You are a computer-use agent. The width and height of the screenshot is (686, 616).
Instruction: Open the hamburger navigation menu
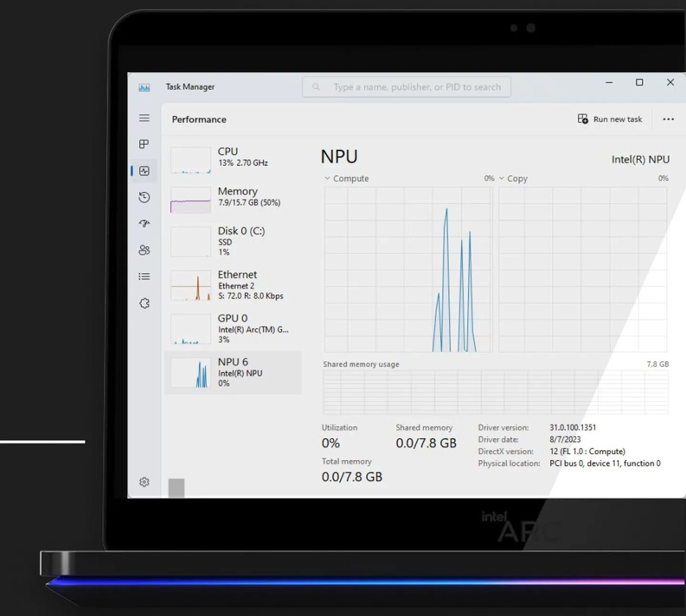(x=144, y=118)
